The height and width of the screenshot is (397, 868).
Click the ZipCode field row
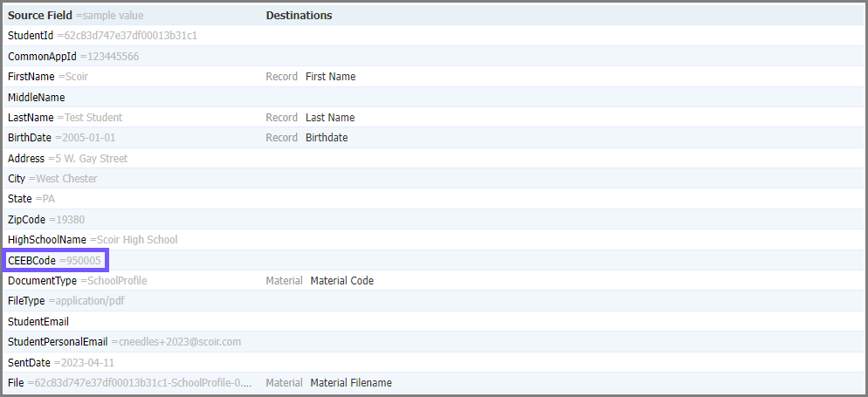click(433, 220)
